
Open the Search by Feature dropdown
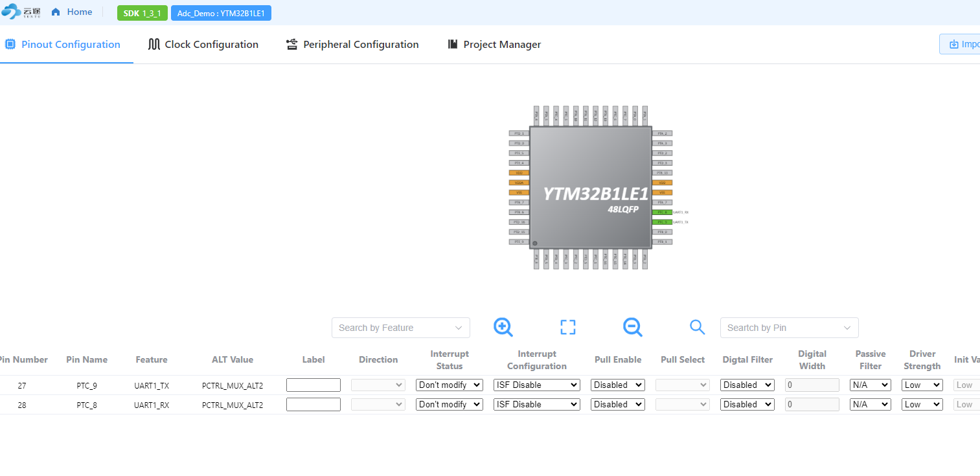[x=400, y=328]
